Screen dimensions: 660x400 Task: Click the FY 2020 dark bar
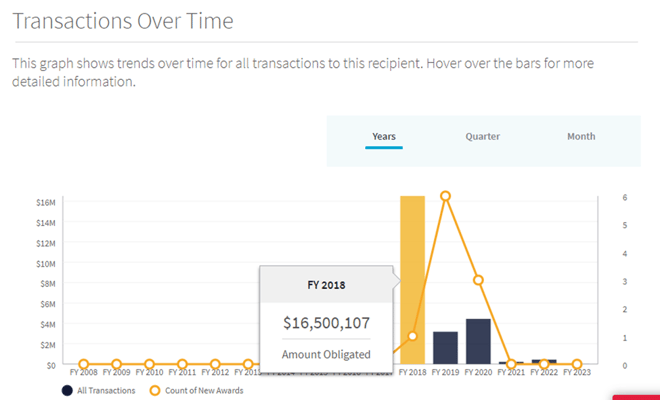[478, 341]
